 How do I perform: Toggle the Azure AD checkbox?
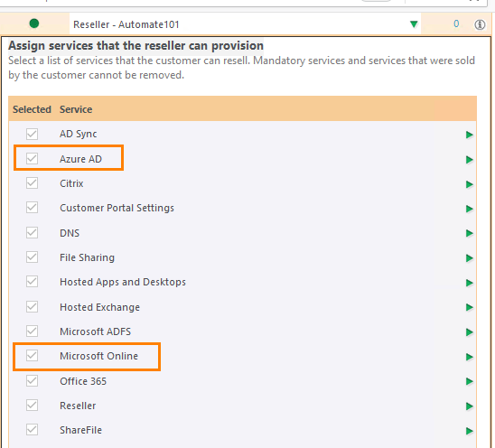click(32, 158)
